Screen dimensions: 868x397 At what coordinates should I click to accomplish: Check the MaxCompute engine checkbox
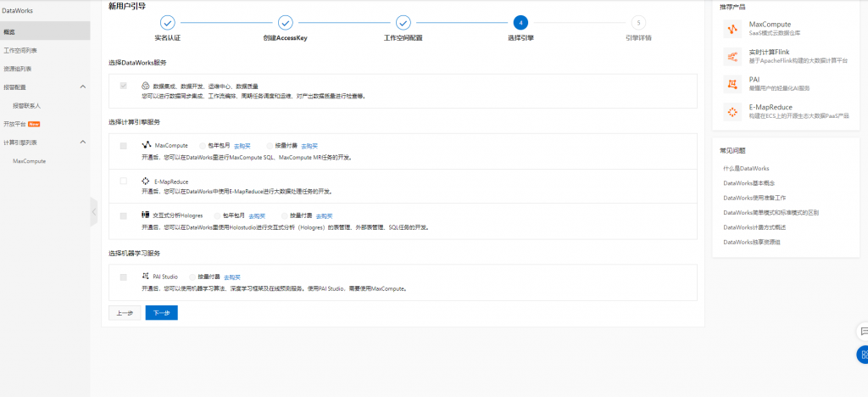pyautogui.click(x=124, y=146)
